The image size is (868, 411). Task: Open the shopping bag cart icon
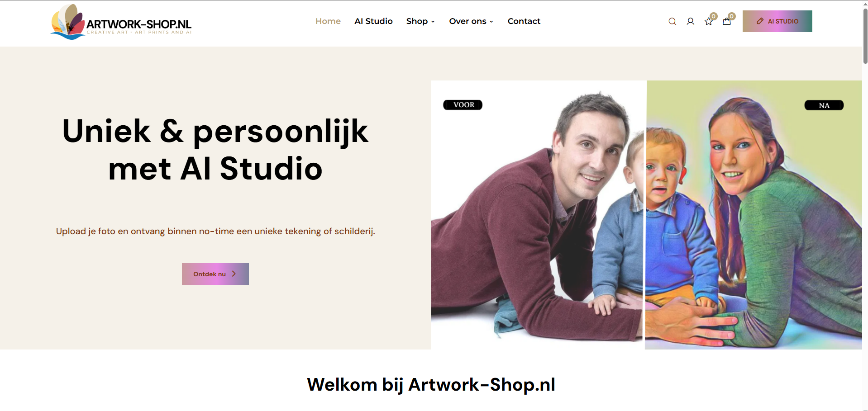(x=726, y=21)
